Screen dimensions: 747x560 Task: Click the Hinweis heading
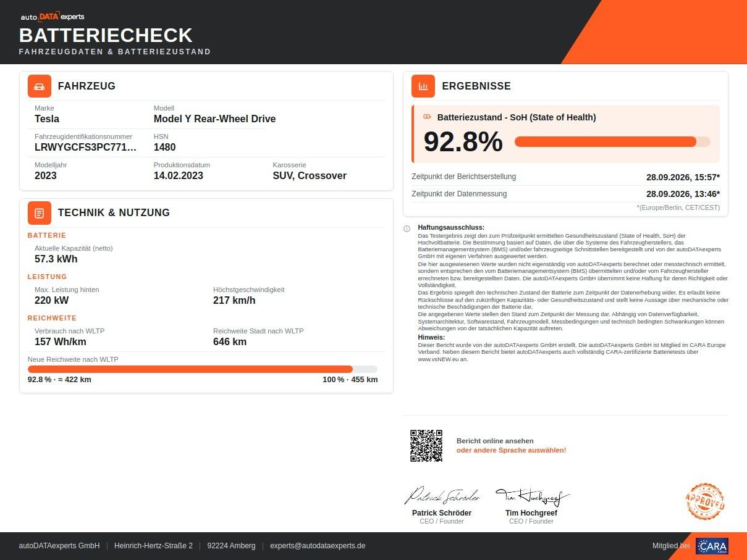pyautogui.click(x=432, y=337)
